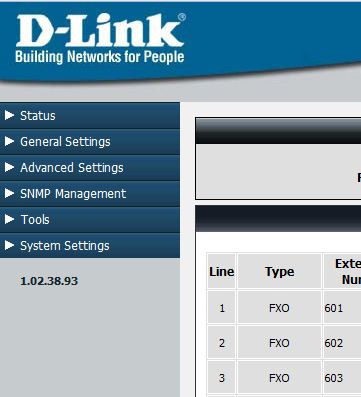Expand the System Settings arrow

[9, 245]
